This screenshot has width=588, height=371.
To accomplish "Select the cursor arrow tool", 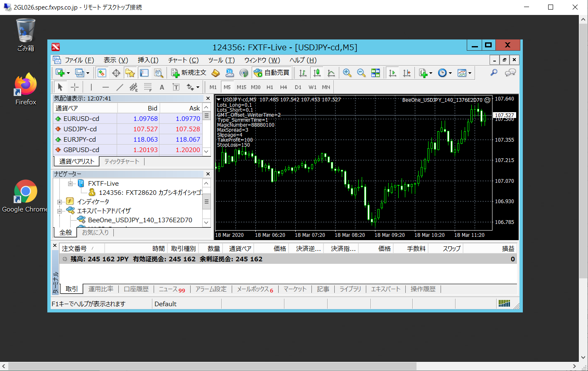I will 60,87.
